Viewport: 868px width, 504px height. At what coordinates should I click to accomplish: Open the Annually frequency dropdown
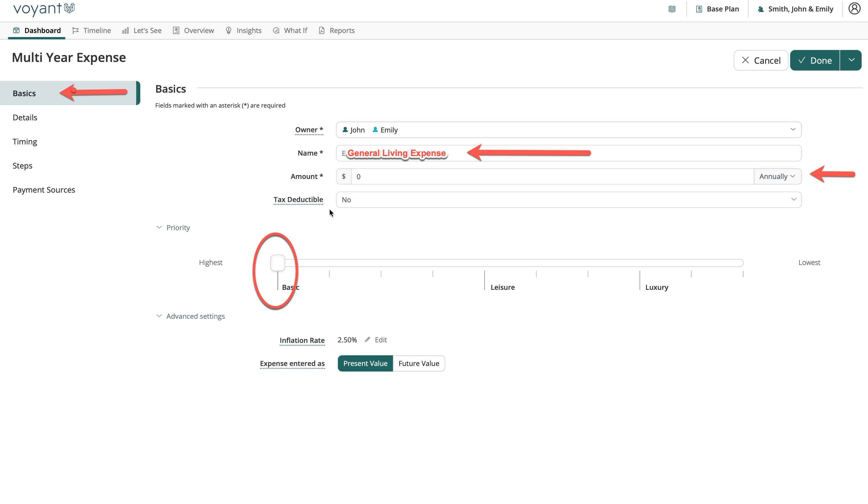777,176
